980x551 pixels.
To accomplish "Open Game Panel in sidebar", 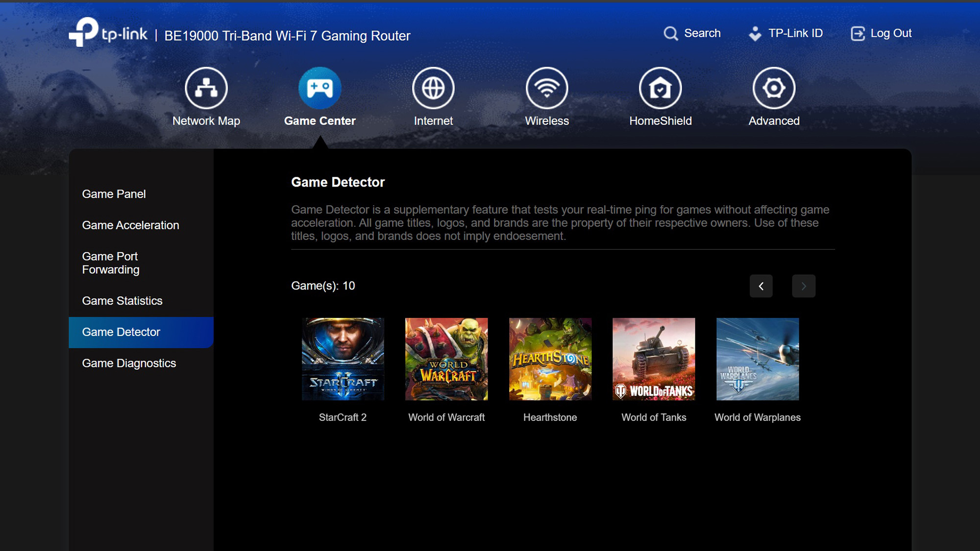I will pyautogui.click(x=114, y=194).
